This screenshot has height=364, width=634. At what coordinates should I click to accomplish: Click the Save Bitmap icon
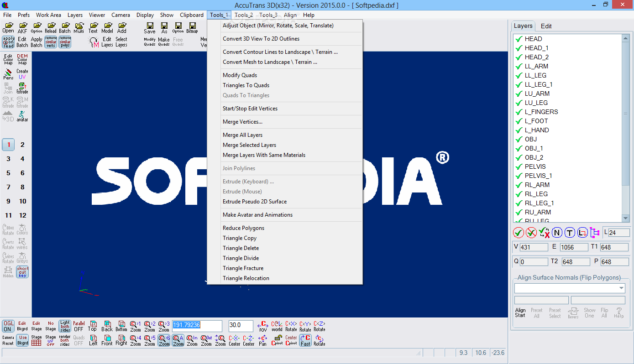(192, 28)
